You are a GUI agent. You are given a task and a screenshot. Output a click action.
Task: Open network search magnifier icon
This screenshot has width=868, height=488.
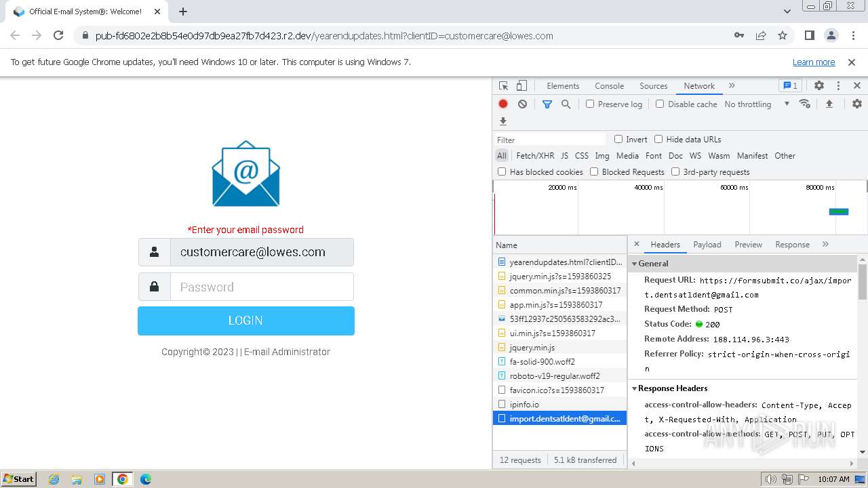pos(566,104)
